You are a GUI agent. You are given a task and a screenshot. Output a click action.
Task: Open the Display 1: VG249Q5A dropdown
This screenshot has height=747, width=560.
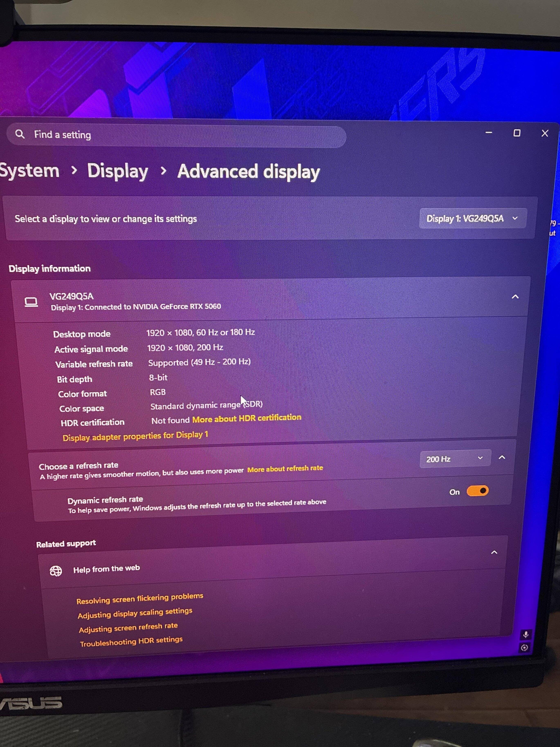[x=472, y=218]
